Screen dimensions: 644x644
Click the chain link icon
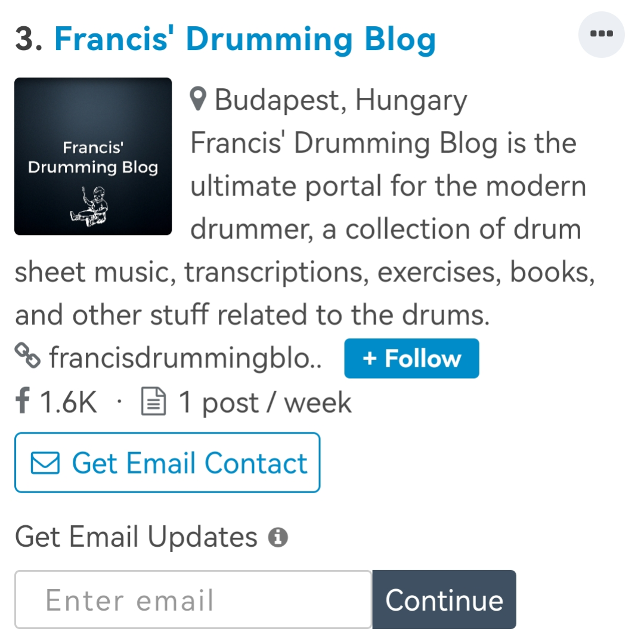click(x=27, y=358)
